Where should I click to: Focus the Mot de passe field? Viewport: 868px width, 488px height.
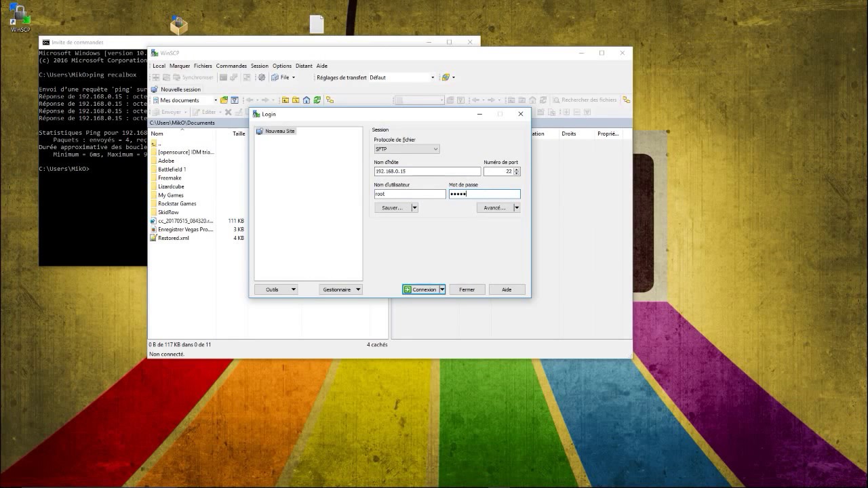coord(484,194)
